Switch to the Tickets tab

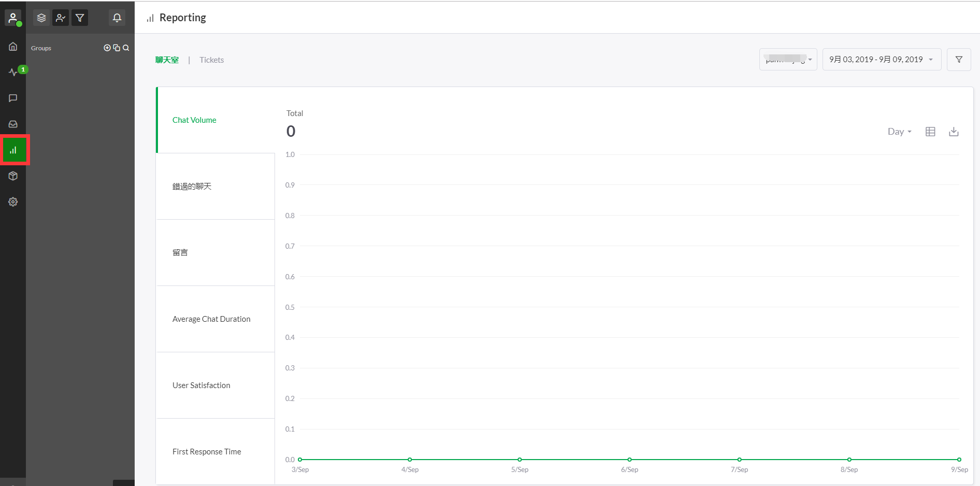point(211,60)
